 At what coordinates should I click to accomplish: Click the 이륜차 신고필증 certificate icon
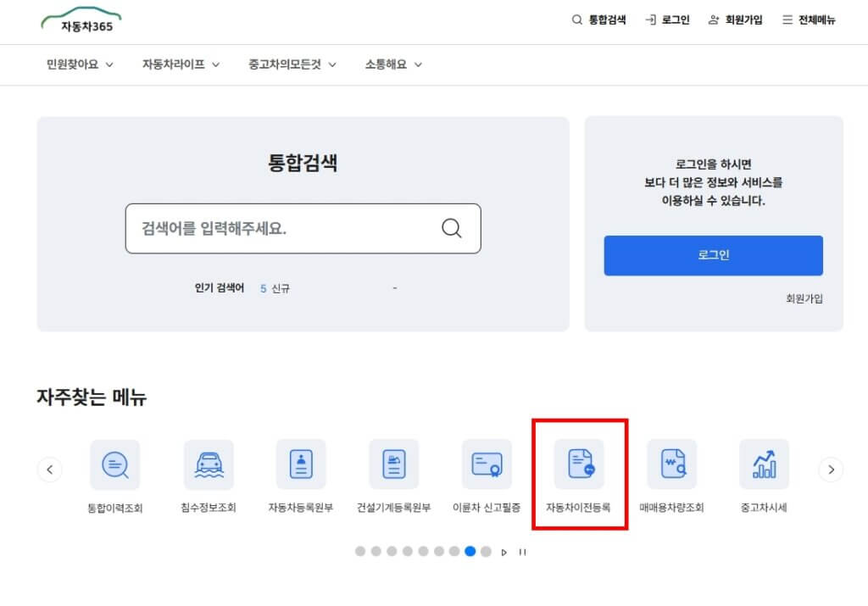point(487,464)
